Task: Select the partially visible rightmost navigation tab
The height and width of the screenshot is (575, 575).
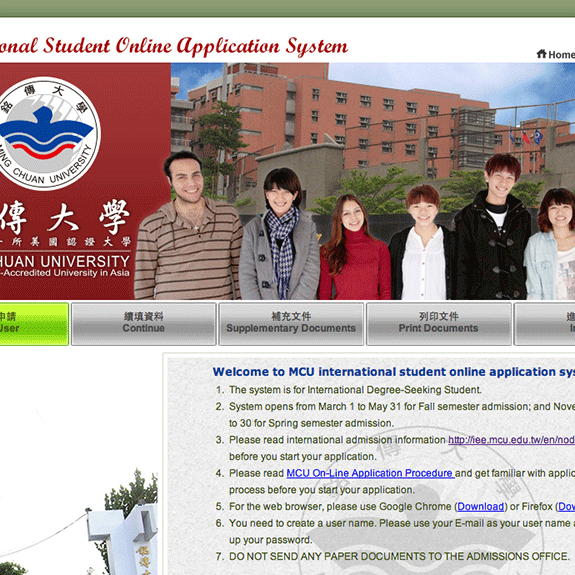Action: coord(545,323)
